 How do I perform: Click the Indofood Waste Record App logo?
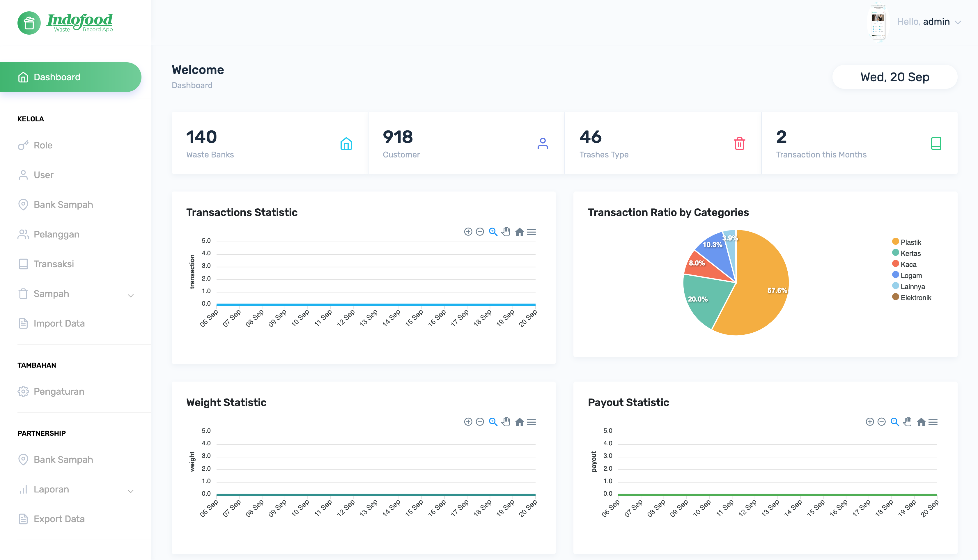tap(65, 23)
